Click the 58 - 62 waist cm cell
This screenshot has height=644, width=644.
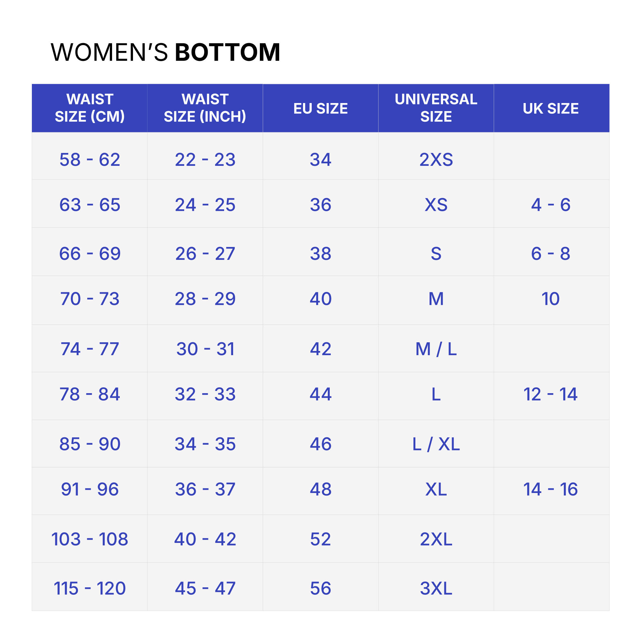pyautogui.click(x=90, y=159)
